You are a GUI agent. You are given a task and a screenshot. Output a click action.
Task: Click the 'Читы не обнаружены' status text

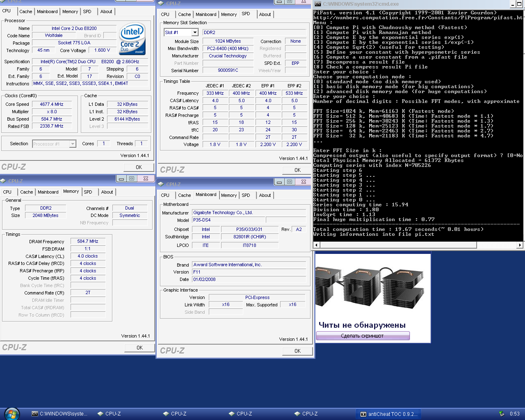362,325
